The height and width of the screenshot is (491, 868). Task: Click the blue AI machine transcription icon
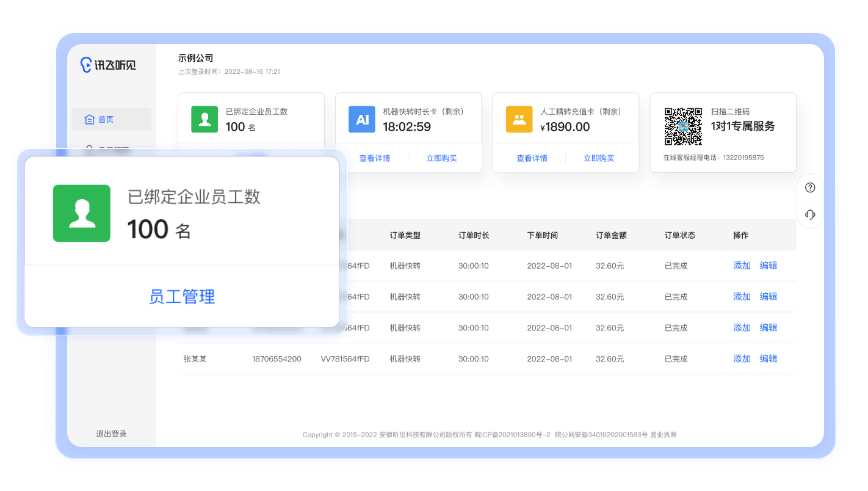point(362,119)
